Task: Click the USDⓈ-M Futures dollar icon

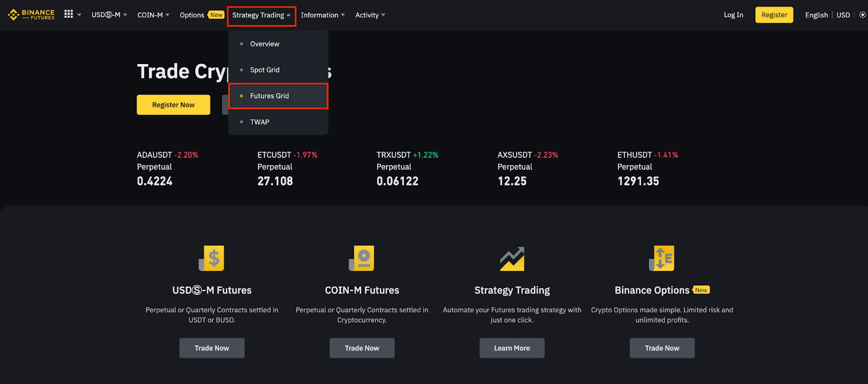Action: (x=212, y=258)
